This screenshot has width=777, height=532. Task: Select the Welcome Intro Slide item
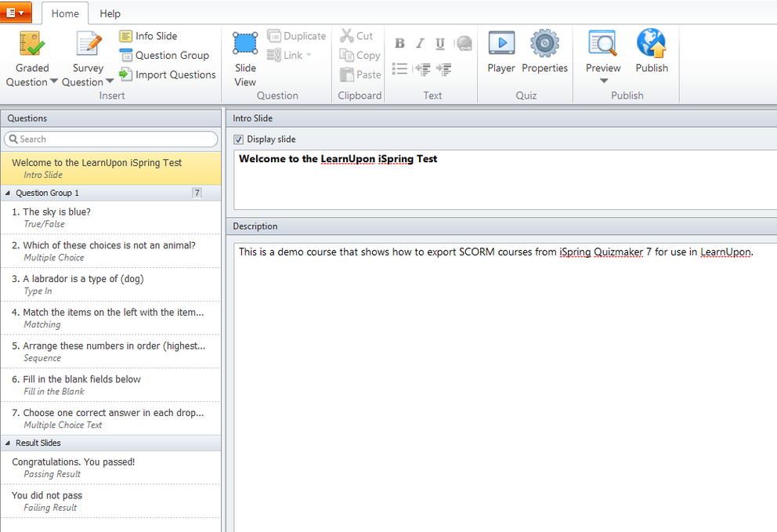pos(110,168)
